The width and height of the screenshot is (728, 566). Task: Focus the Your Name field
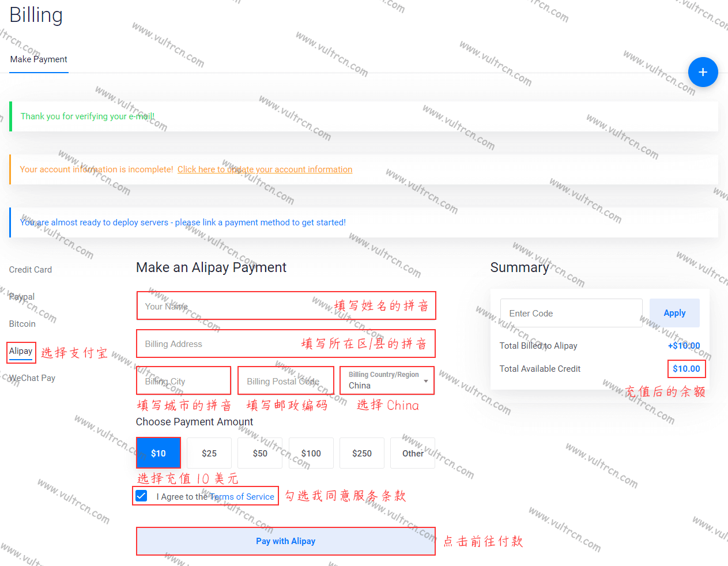coord(286,305)
